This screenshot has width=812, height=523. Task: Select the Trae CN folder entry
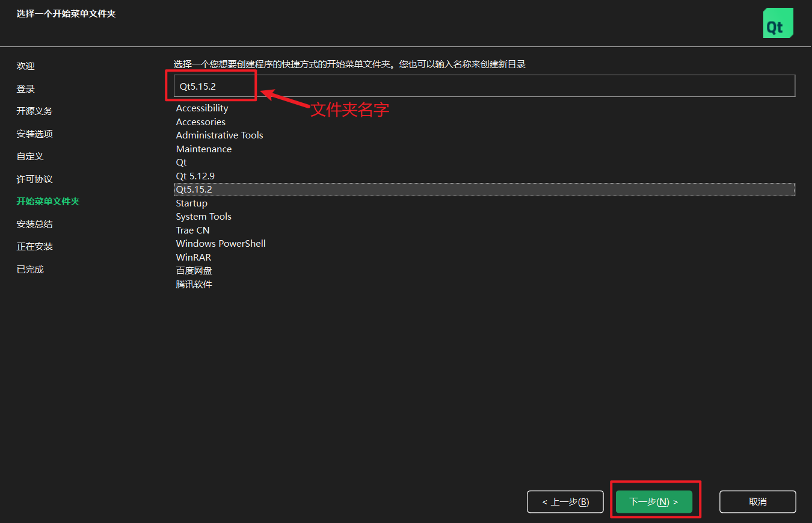(193, 231)
